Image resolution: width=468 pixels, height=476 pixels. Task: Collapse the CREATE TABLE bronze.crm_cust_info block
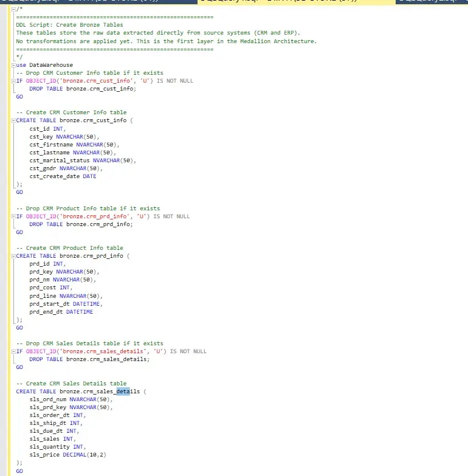[x=13, y=120]
